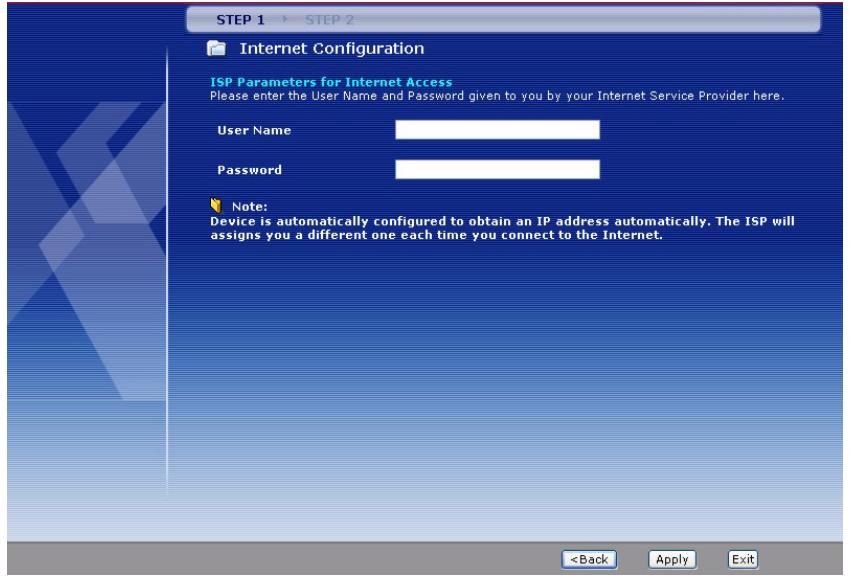The height and width of the screenshot is (578, 851).
Task: Focus the User Name input field
Action: tap(497, 129)
